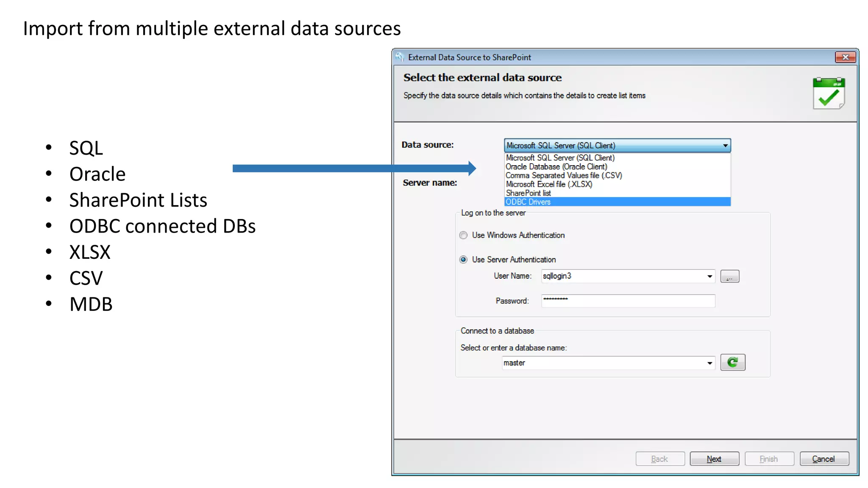This screenshot has height=488, width=868.
Task: Open the database name dropdown arrow
Action: click(x=709, y=363)
